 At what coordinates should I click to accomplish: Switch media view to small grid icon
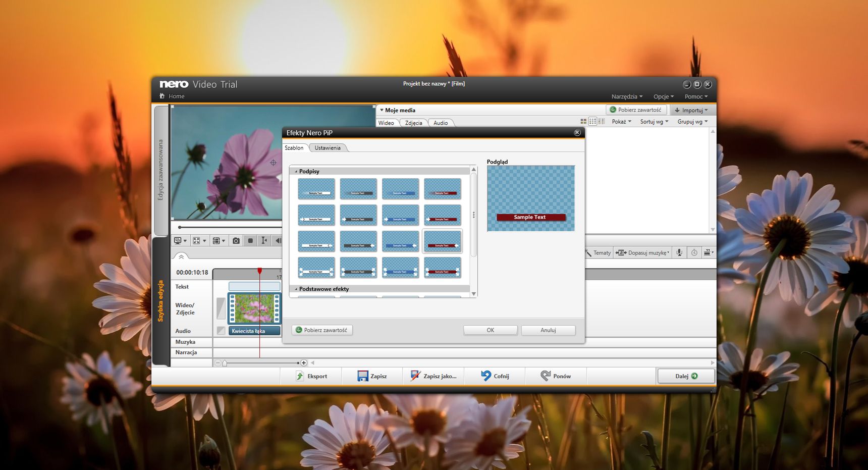(x=592, y=122)
